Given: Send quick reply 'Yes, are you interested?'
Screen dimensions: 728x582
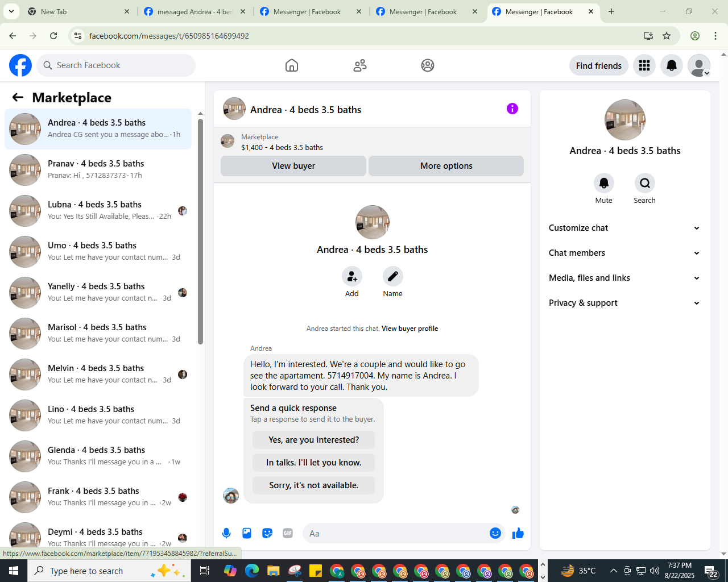Looking at the screenshot, I should pyautogui.click(x=314, y=440).
